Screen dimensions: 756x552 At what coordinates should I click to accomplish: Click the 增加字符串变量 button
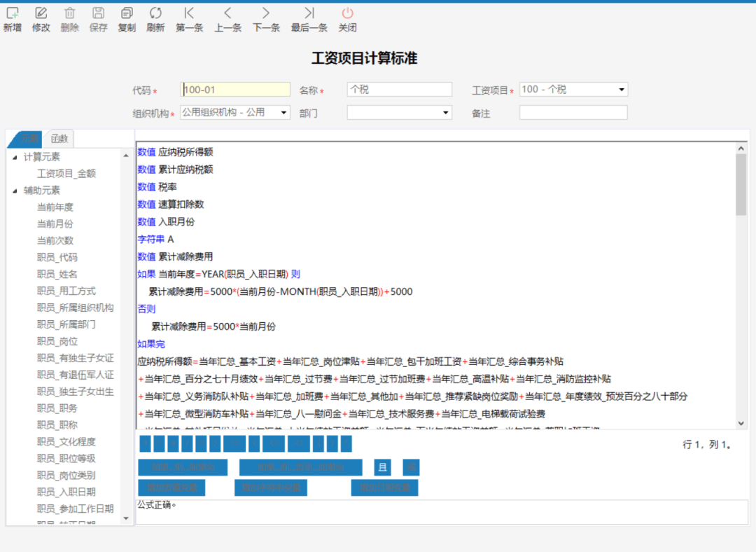click(270, 488)
